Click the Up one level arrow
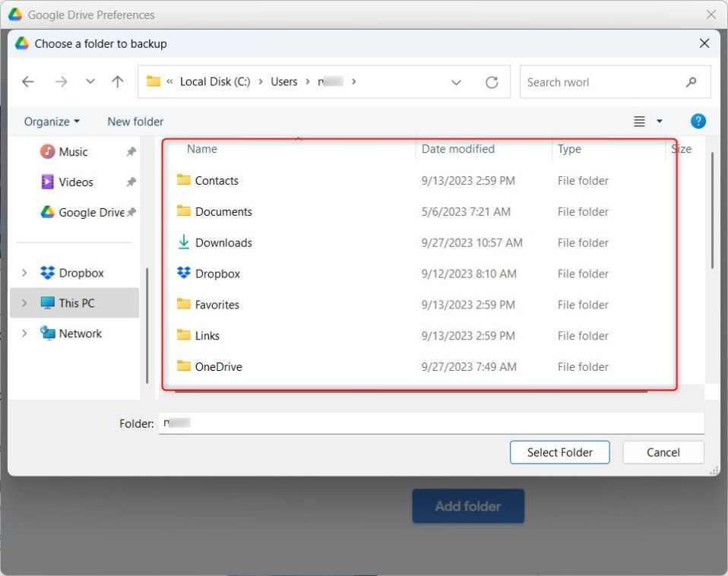 click(x=117, y=82)
